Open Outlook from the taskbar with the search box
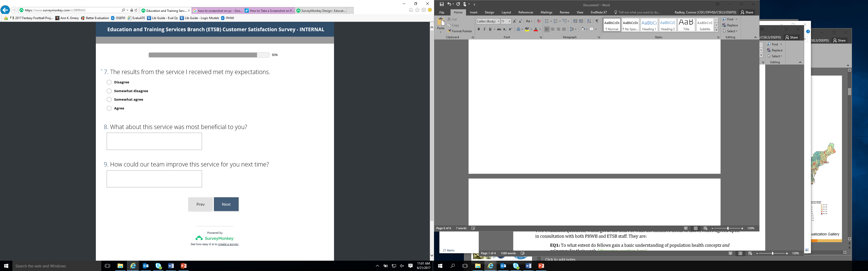Viewport: 868px width, 271px height. (146, 266)
